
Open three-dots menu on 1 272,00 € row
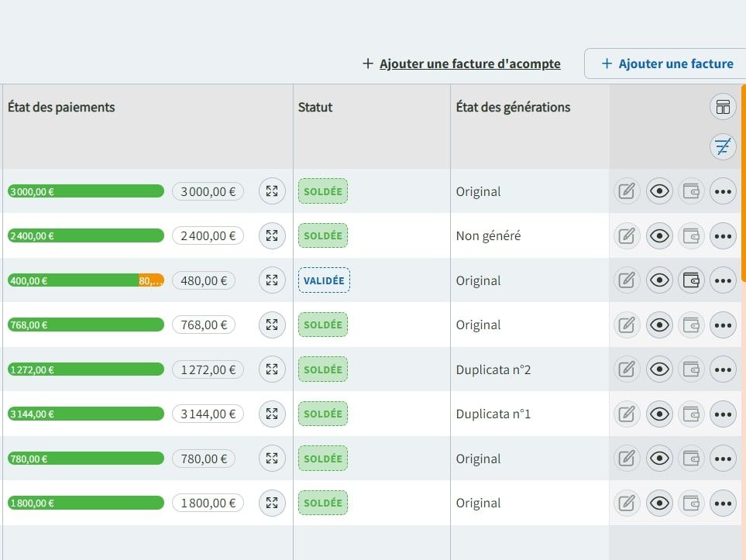(x=723, y=369)
